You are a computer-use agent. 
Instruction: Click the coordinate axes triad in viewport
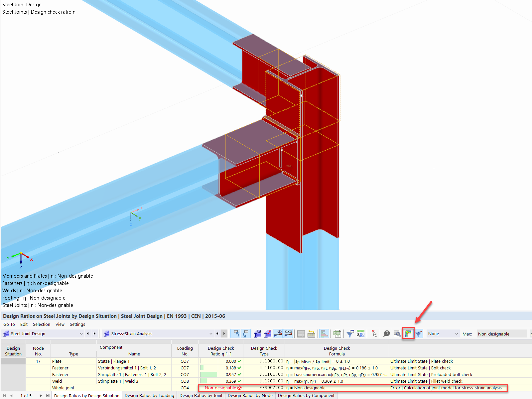click(21, 260)
